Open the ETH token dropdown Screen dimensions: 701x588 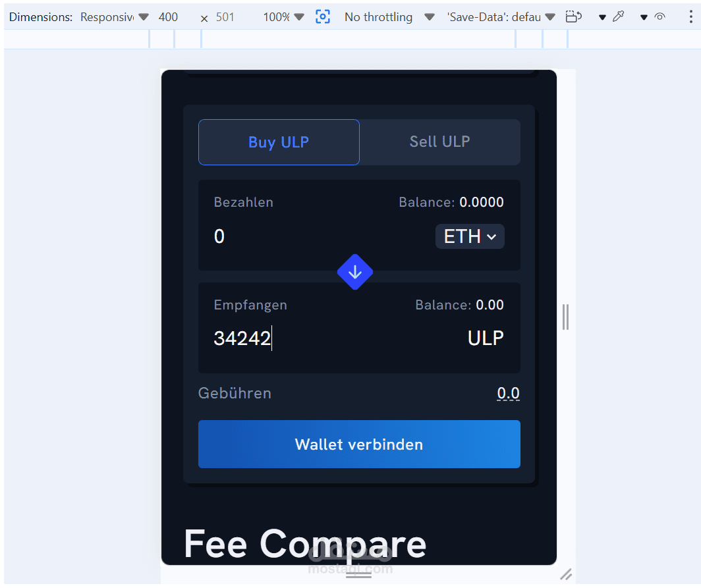[470, 236]
